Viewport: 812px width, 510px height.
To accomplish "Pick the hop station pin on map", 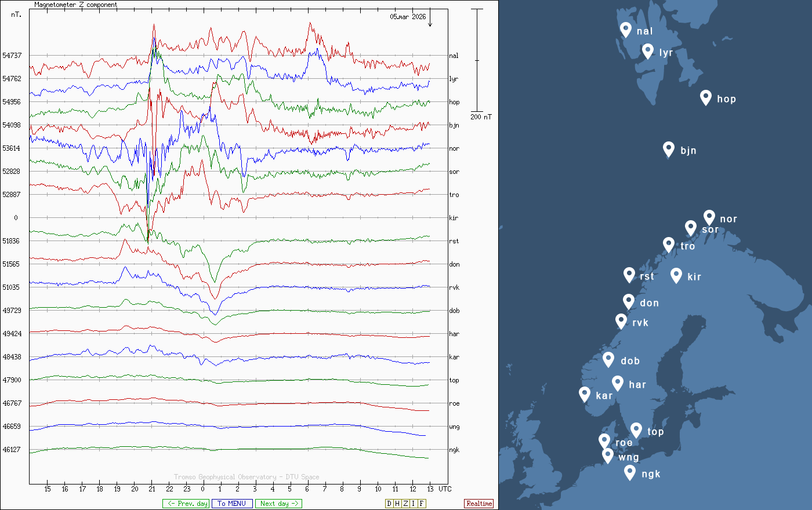I will click(706, 97).
